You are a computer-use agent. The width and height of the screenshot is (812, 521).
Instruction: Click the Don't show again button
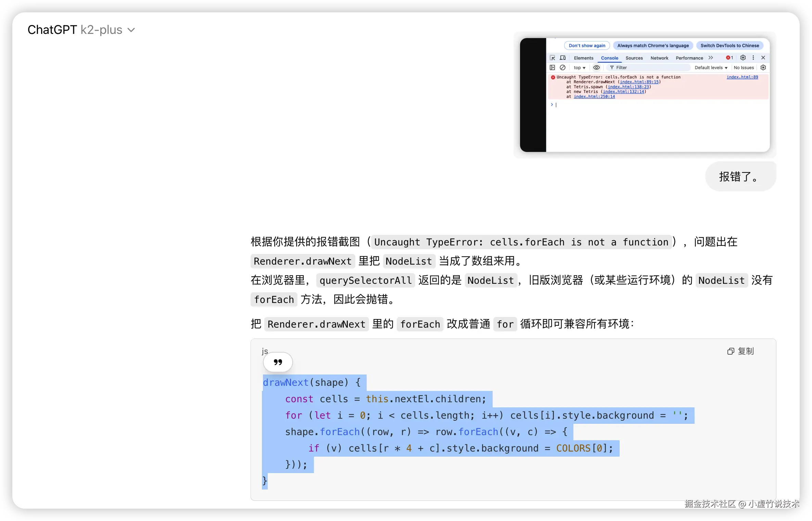pyautogui.click(x=587, y=46)
